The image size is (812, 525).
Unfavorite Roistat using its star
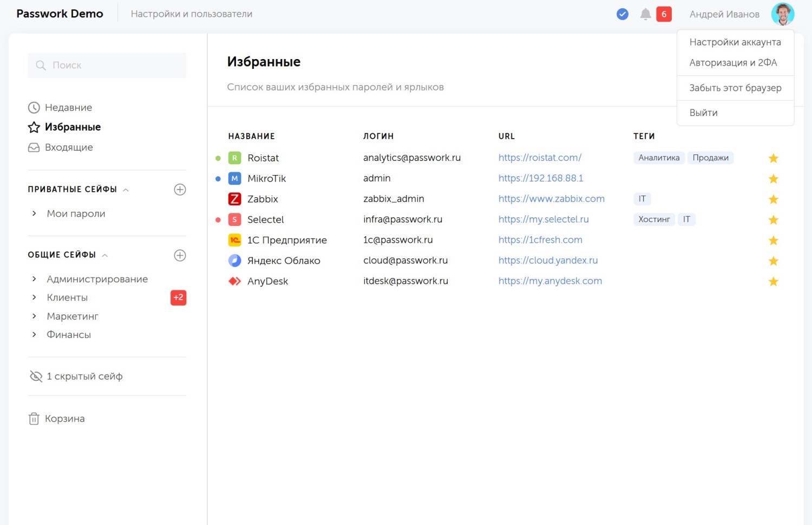pyautogui.click(x=773, y=158)
